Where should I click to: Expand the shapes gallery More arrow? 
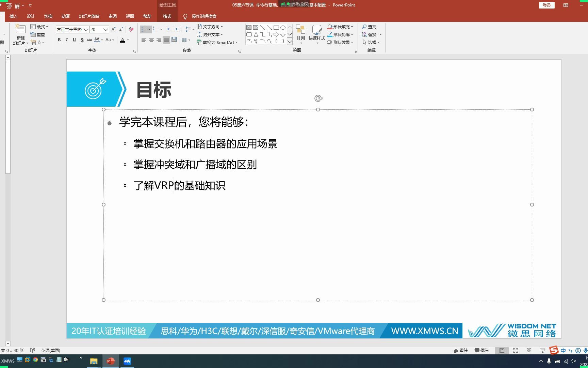(290, 42)
